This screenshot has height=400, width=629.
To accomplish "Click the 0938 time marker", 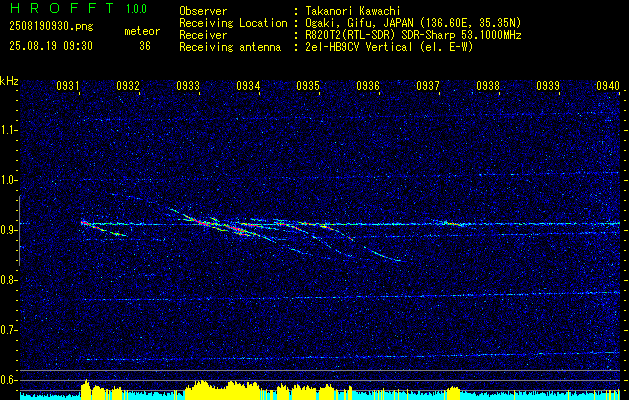I will [488, 86].
